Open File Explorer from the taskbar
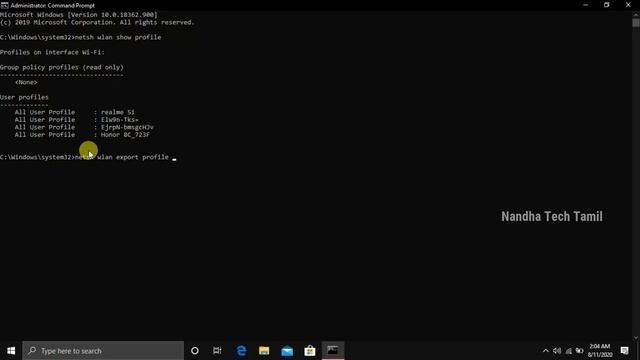Screen dimensions: 640x360 tap(264, 351)
